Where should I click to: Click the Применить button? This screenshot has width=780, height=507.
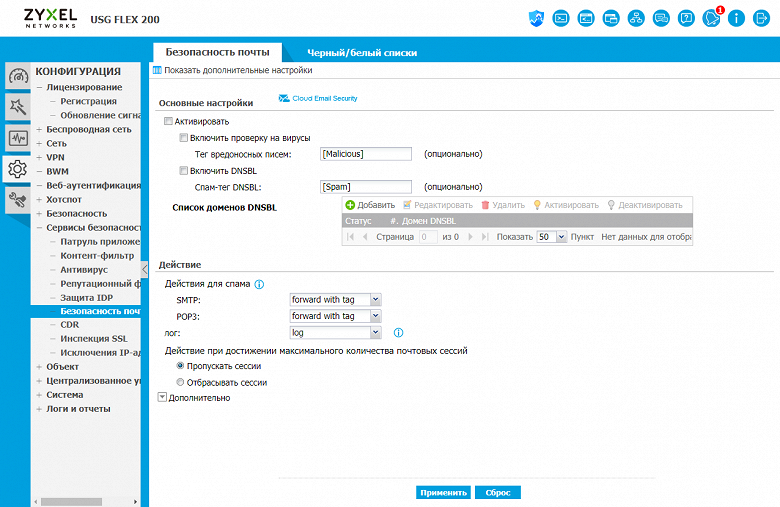pyautogui.click(x=443, y=492)
